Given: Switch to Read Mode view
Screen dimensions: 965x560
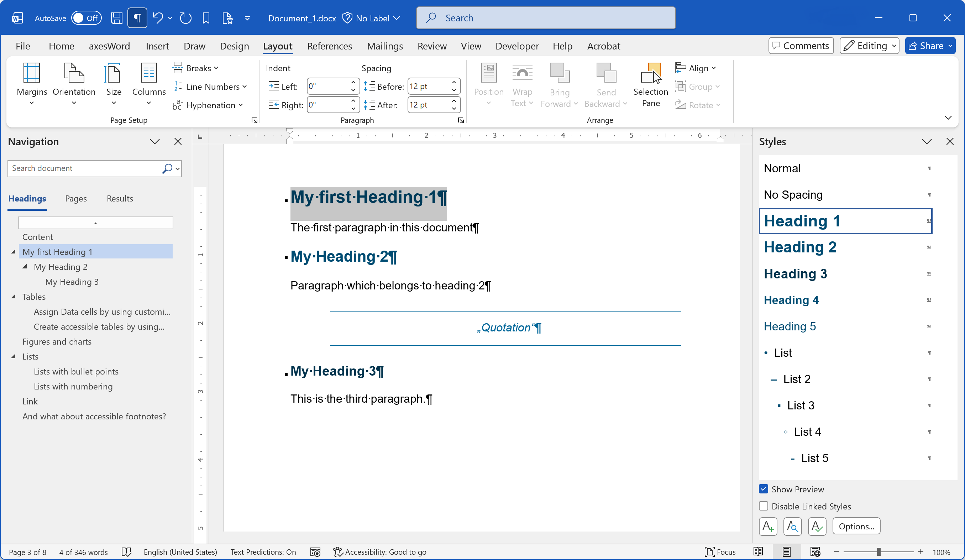Looking at the screenshot, I should coord(758,552).
